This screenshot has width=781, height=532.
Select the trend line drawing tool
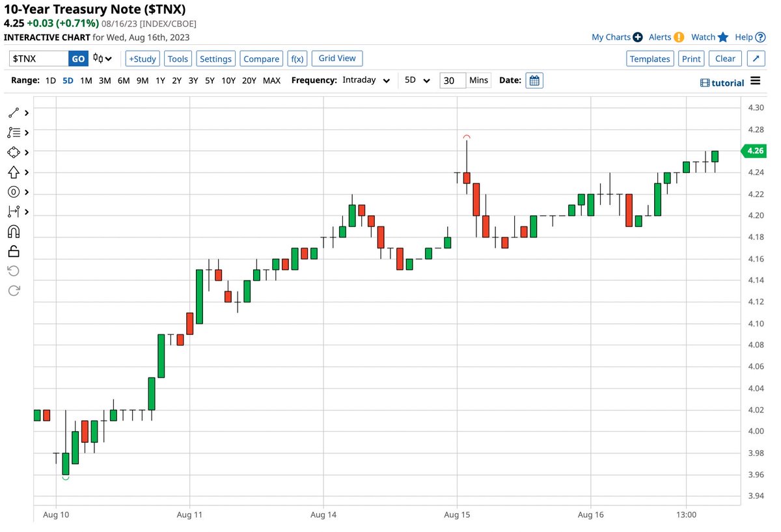point(14,113)
